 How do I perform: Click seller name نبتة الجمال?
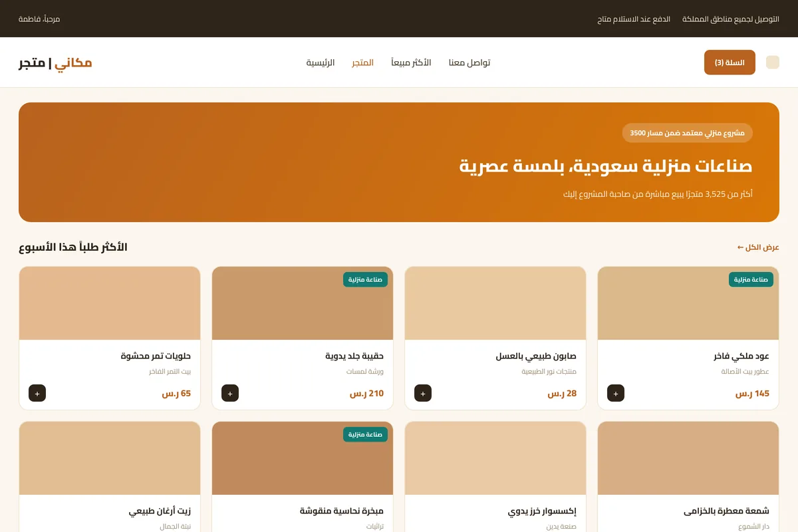(175, 527)
